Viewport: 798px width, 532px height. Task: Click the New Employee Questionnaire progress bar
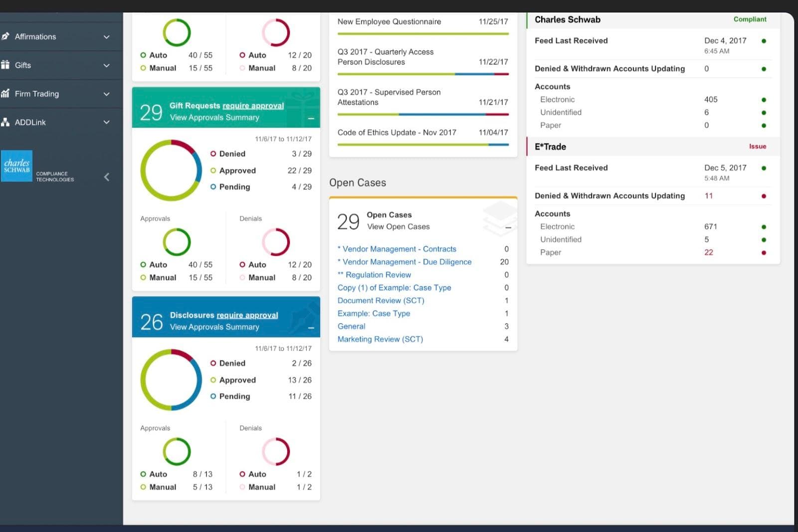[x=423, y=34]
